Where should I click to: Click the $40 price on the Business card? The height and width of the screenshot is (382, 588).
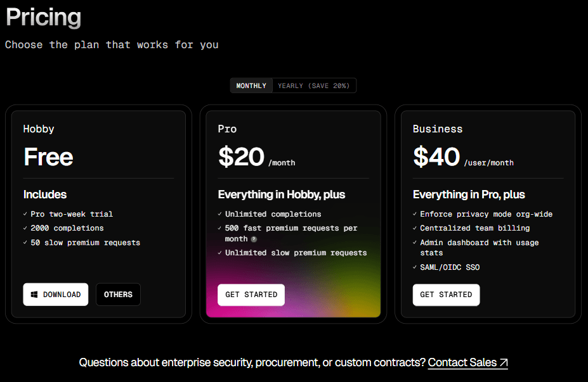436,157
